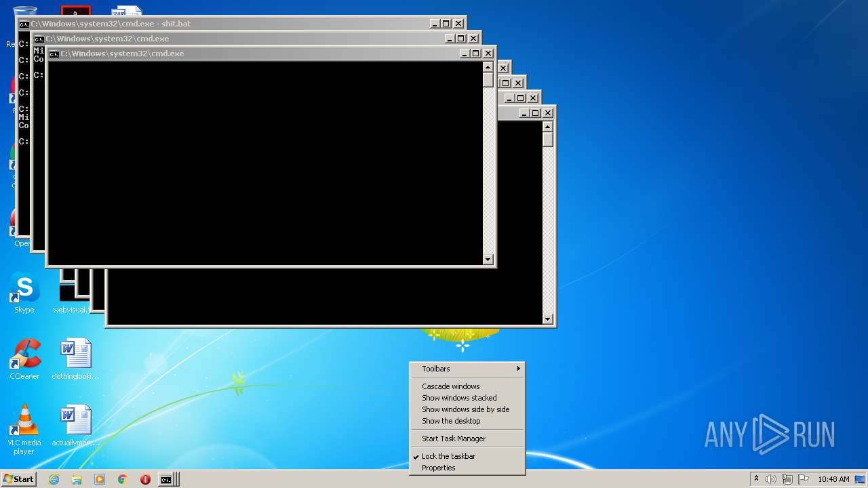This screenshot has width=868, height=488.
Task: Toggle Lock the taskbar checkmark
Action: pyautogui.click(x=467, y=456)
